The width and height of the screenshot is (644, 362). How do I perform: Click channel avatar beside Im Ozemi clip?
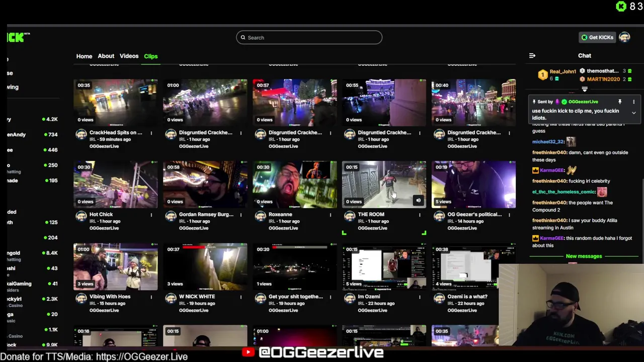click(x=350, y=298)
